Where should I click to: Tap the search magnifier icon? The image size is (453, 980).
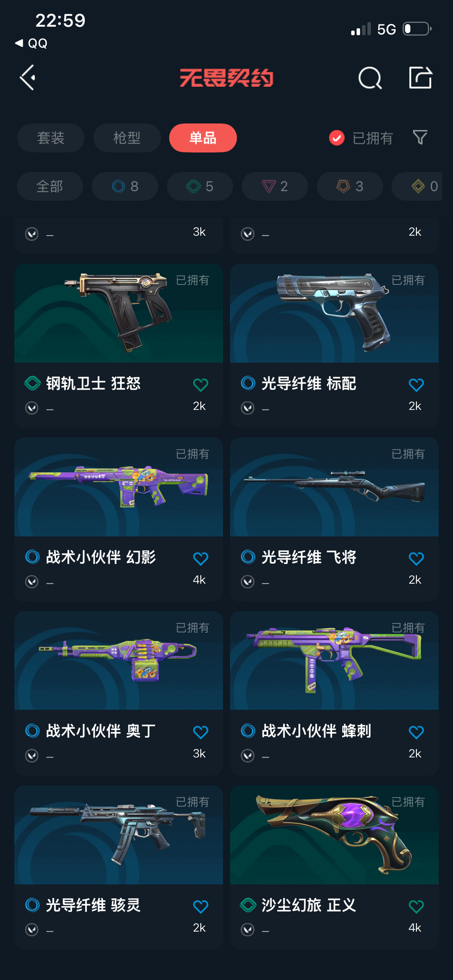[x=370, y=78]
